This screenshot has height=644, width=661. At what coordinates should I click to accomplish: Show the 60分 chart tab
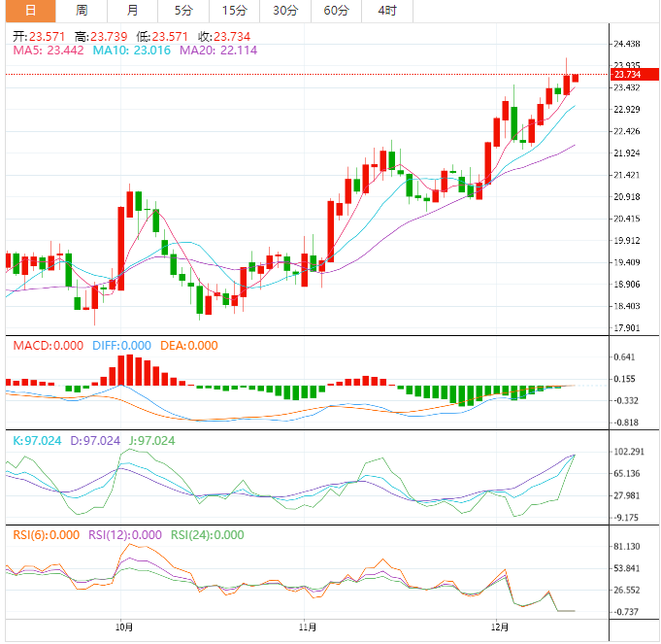click(336, 11)
